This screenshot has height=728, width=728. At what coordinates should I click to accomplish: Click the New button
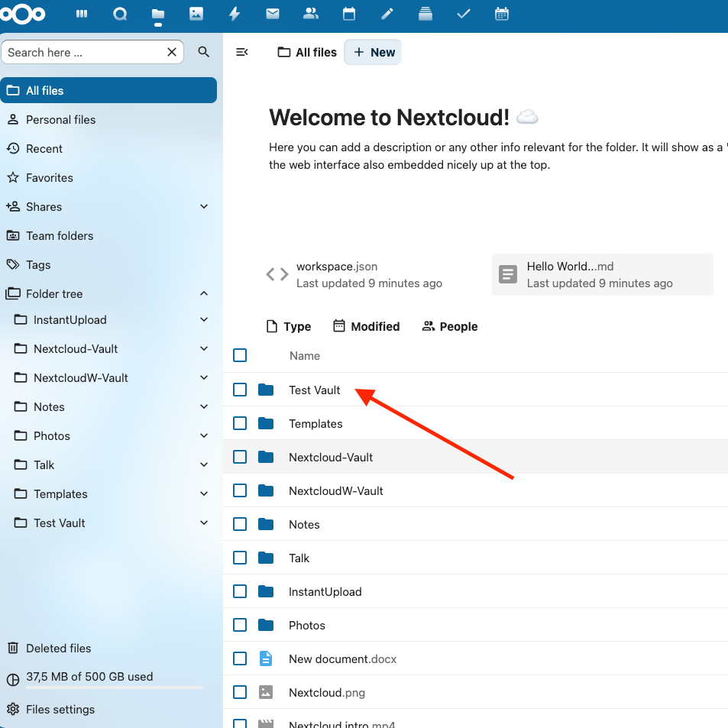373,52
